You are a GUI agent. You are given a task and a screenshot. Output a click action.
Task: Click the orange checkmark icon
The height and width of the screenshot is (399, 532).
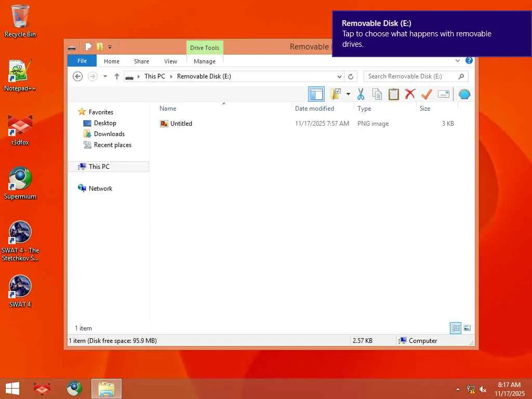427,94
